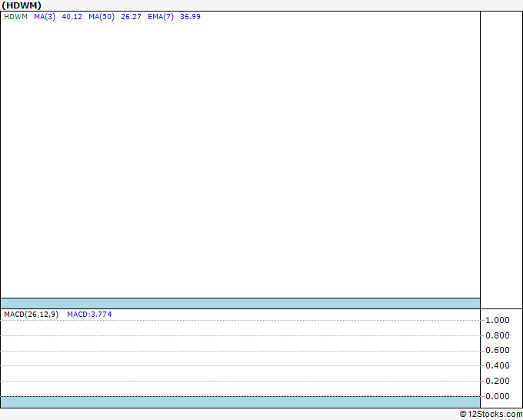Image resolution: width=523 pixels, height=420 pixels.
Task: Click the 0.000 axis label
Action: 498,396
